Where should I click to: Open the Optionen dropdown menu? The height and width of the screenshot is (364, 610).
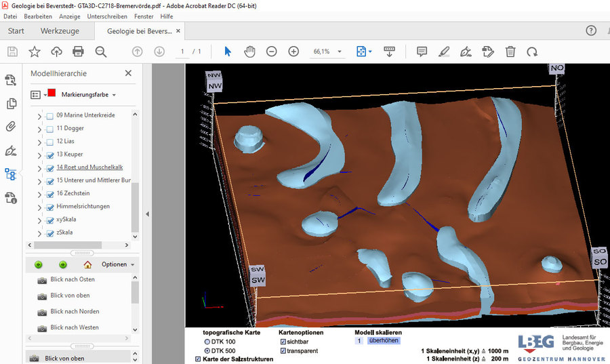[x=118, y=264]
